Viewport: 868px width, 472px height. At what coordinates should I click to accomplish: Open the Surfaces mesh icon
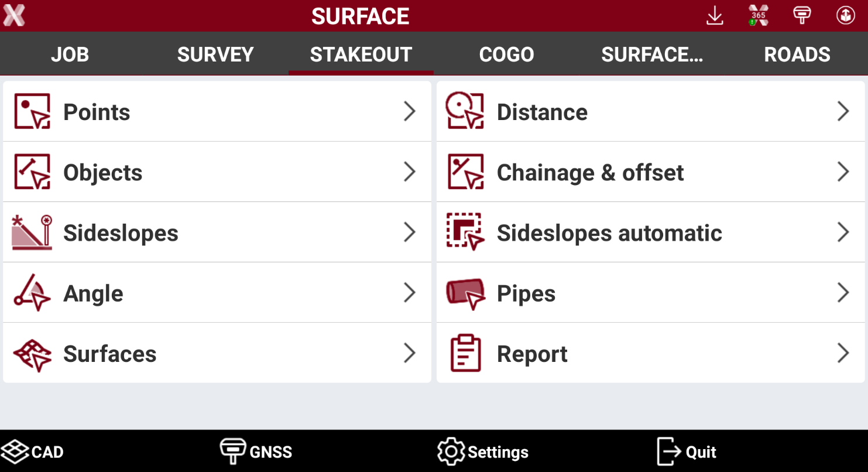click(32, 354)
